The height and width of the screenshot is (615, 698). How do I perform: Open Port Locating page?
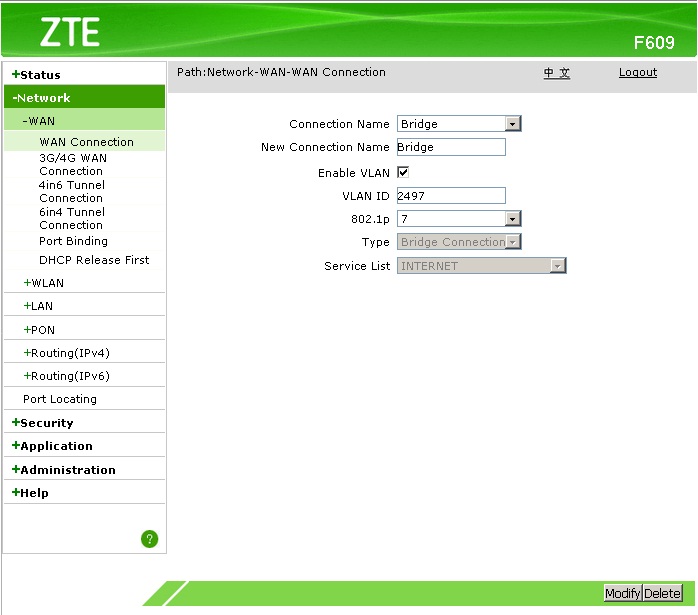coord(60,399)
